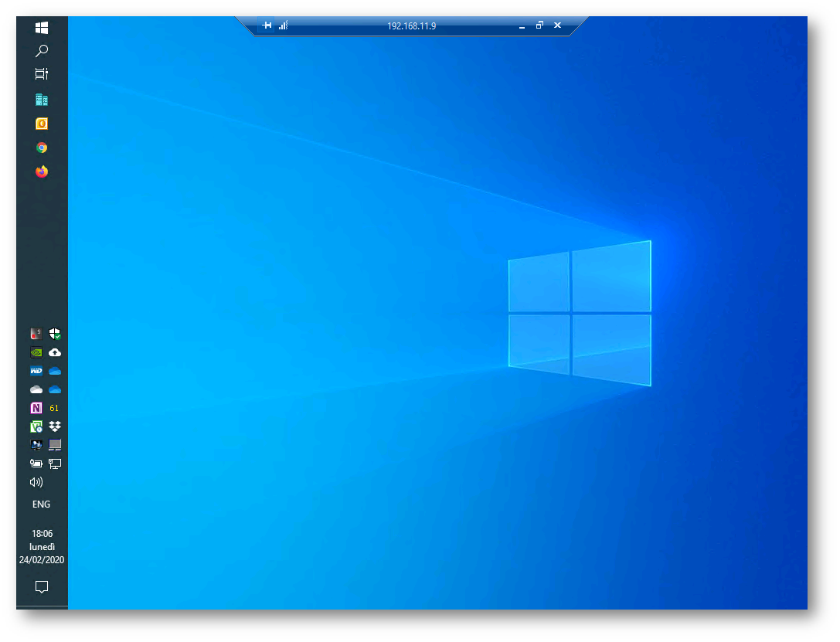
Task: Open the clock showing 18:06 lunedì
Action: [x=42, y=547]
